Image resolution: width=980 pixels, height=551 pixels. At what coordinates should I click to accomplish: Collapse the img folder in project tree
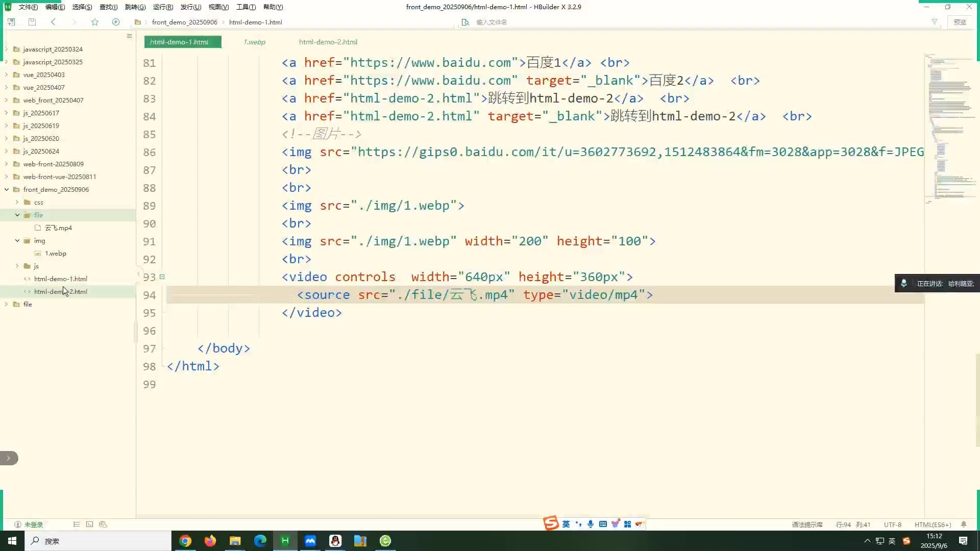[x=17, y=240]
